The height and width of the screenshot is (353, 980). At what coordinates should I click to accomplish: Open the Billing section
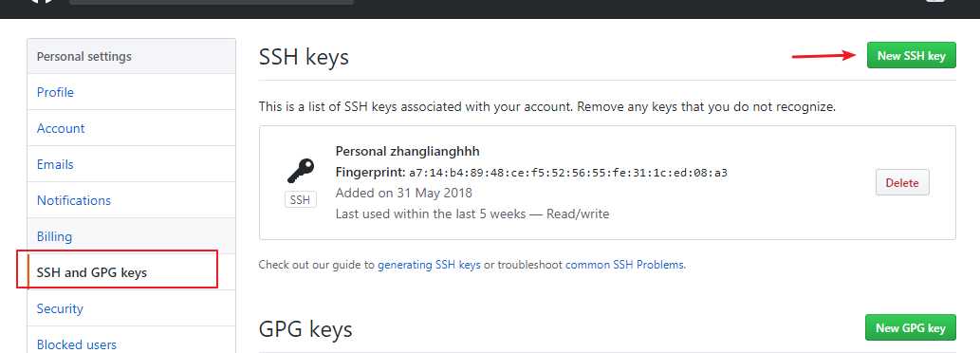(54, 237)
